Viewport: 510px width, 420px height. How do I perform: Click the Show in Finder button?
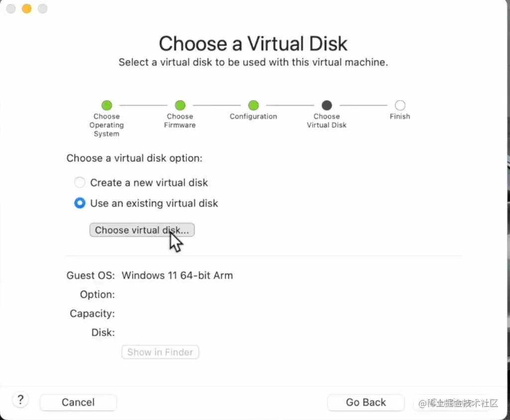click(x=160, y=352)
